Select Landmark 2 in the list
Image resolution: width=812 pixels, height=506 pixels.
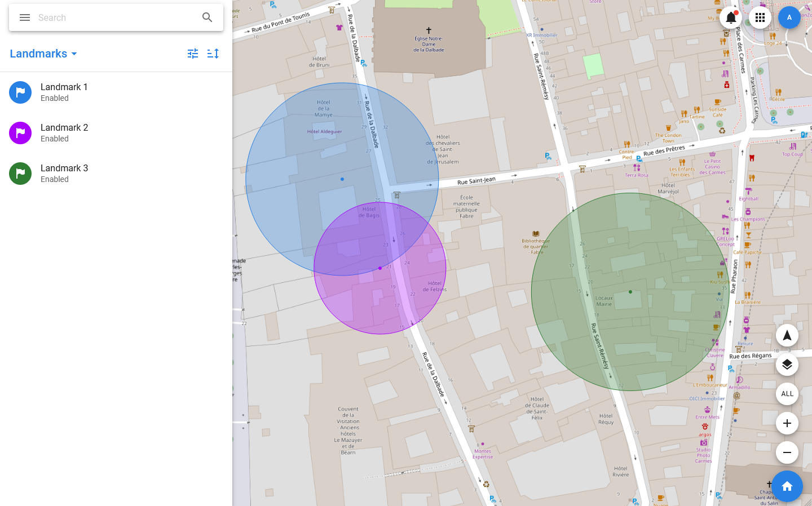click(x=64, y=133)
